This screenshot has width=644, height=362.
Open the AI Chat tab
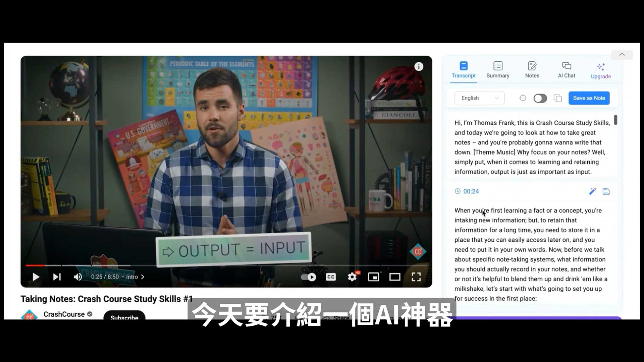[567, 70]
